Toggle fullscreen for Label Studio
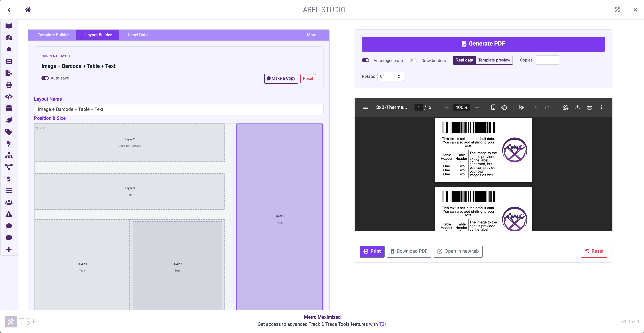 click(x=617, y=10)
